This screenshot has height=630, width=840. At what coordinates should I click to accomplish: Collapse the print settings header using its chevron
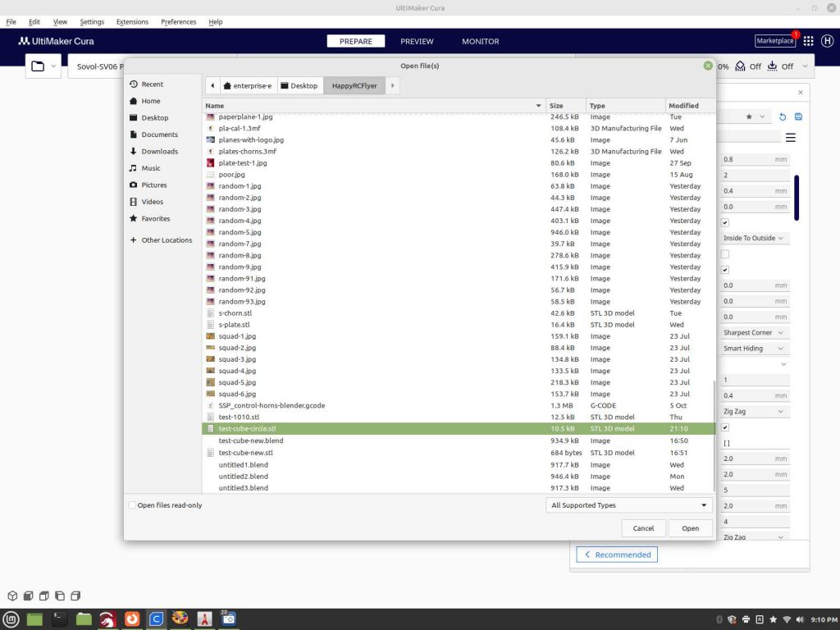coord(805,66)
